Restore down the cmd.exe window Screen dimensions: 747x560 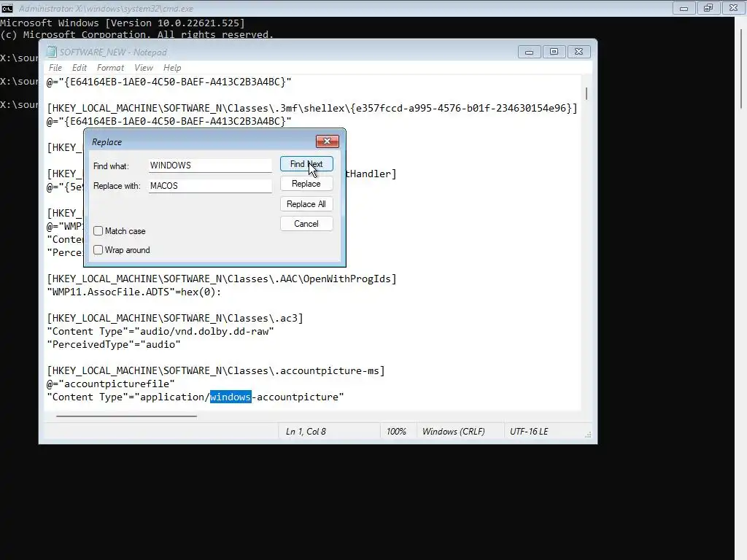coord(708,8)
